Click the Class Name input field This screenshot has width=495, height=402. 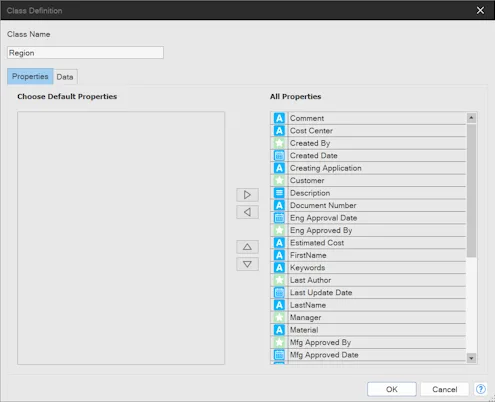tap(85, 53)
